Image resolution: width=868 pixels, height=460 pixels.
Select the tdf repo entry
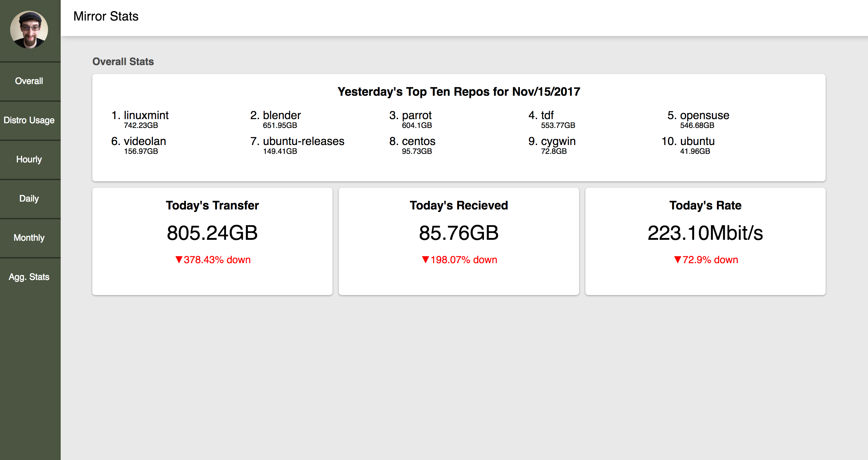coord(547,115)
